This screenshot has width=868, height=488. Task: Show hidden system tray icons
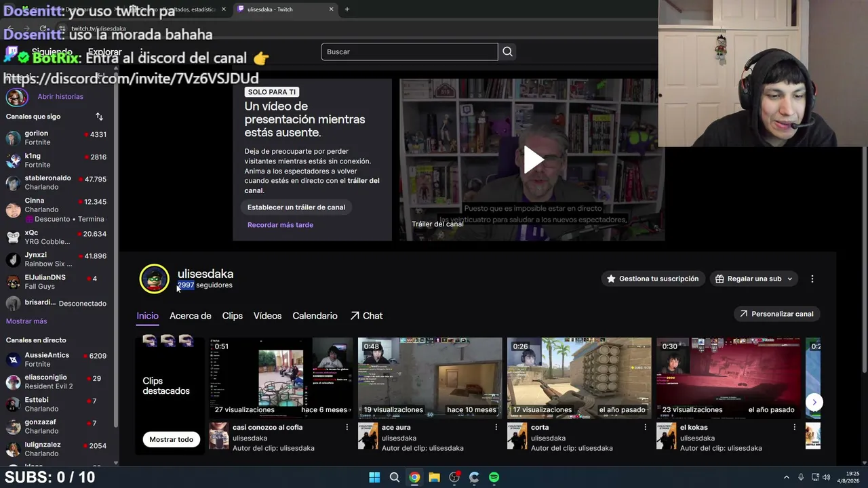pyautogui.click(x=787, y=477)
